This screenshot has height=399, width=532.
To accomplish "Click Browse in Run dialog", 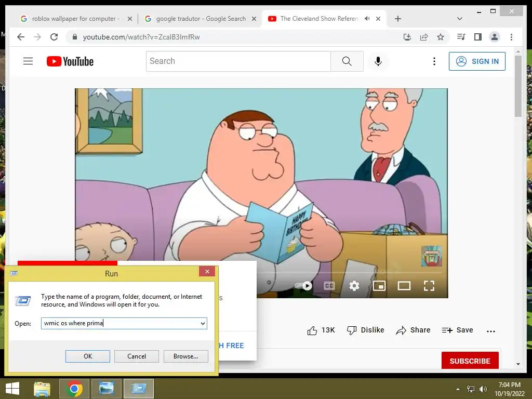I will tap(185, 356).
